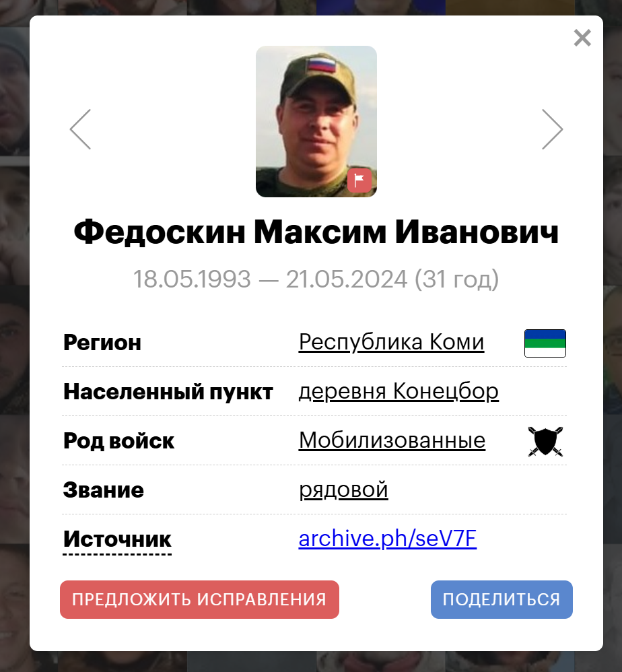Open the деревня Конецбор settlement link
Screen dimensions: 622x672
(x=399, y=391)
